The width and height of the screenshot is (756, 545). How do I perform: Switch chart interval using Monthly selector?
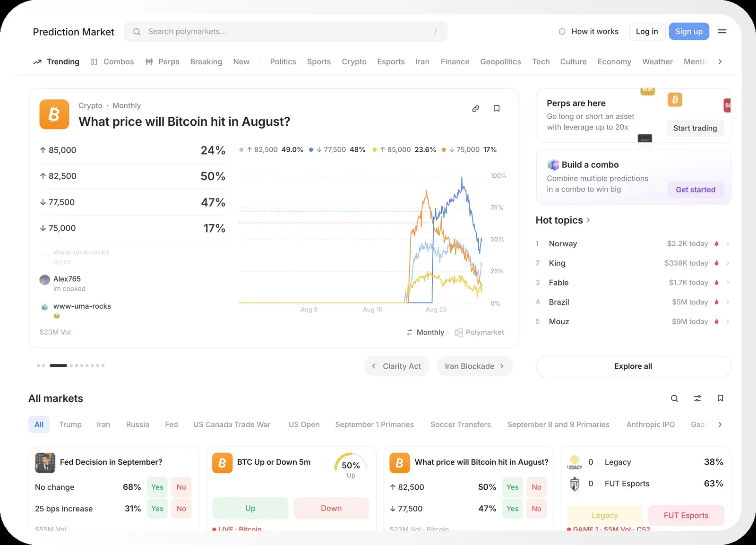(425, 333)
